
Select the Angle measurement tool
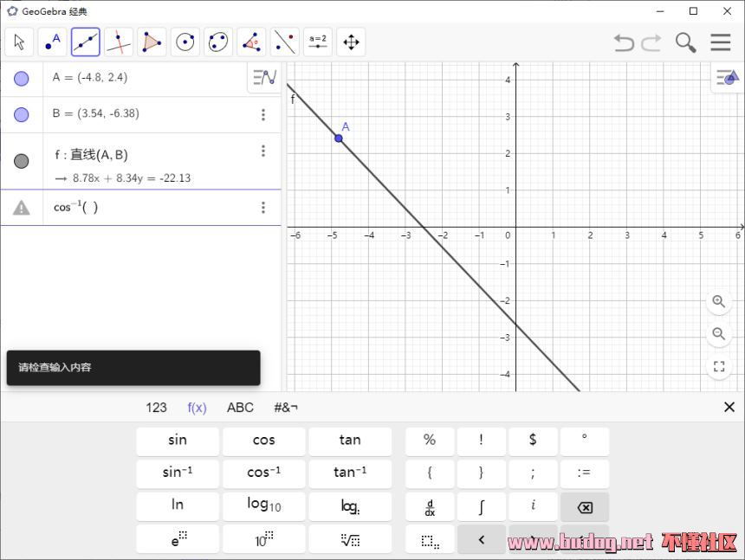pos(251,42)
